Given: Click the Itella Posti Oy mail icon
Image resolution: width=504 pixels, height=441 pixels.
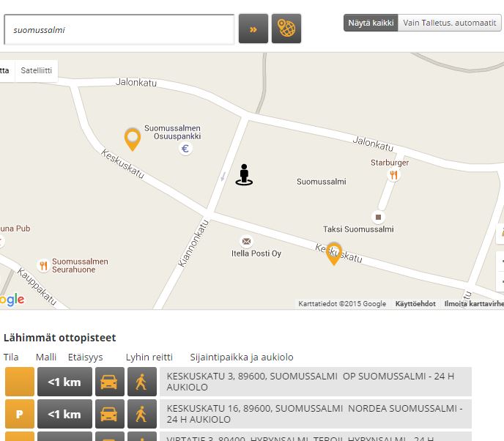Looking at the screenshot, I should tap(246, 241).
